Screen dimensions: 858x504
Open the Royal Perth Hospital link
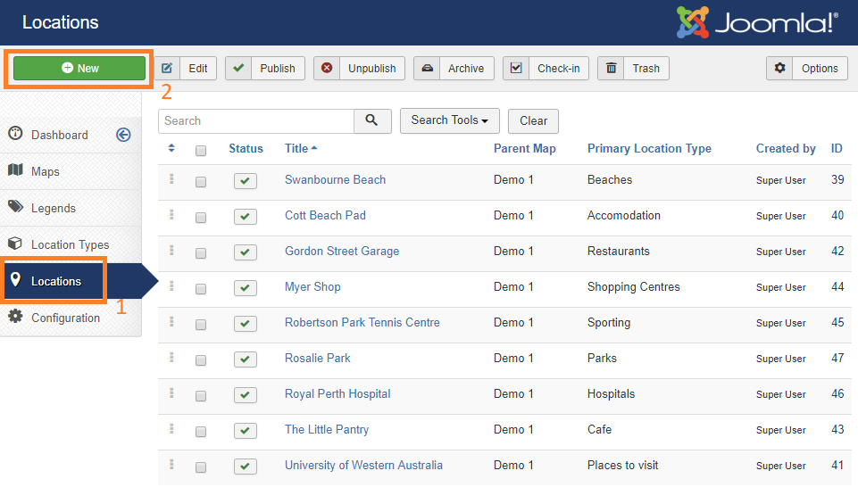337,394
